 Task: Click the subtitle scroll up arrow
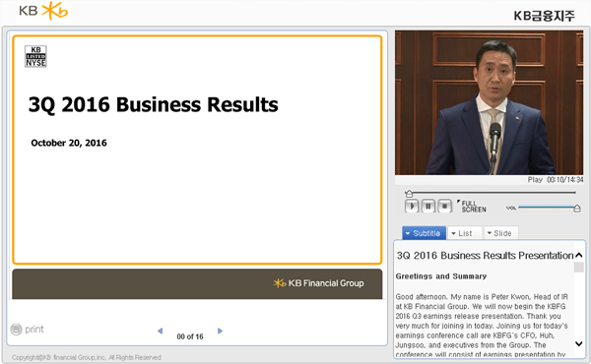coord(578,255)
